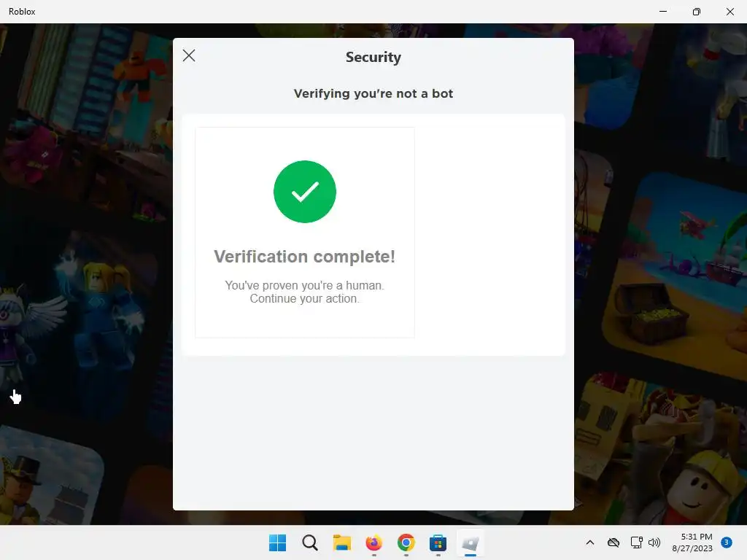Screen dimensions: 747x560
Task: Click the cloud sync tray icon
Action: pos(614,542)
